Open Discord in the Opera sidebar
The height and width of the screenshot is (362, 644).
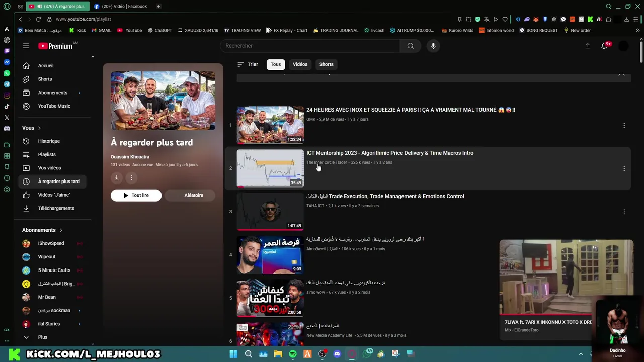[7, 128]
